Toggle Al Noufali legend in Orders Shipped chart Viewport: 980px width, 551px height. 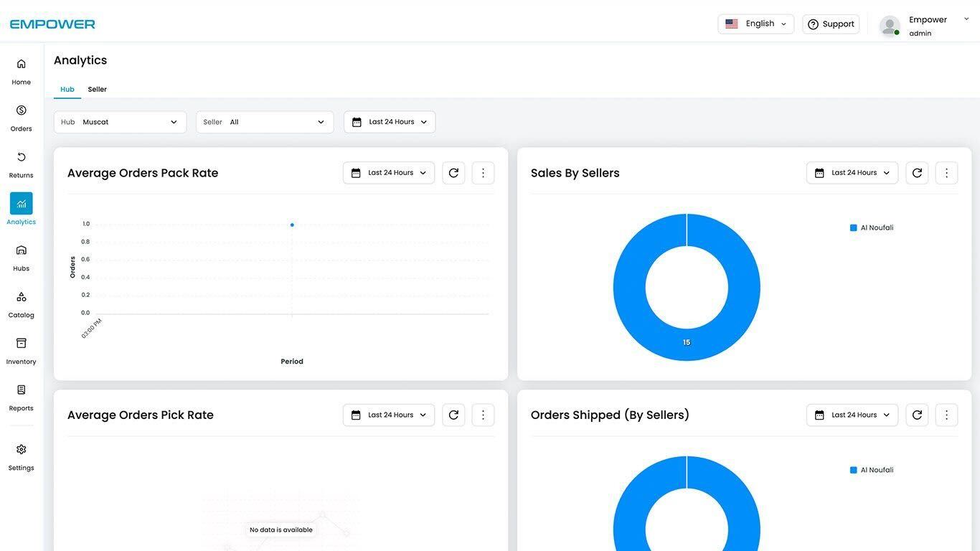pyautogui.click(x=872, y=470)
